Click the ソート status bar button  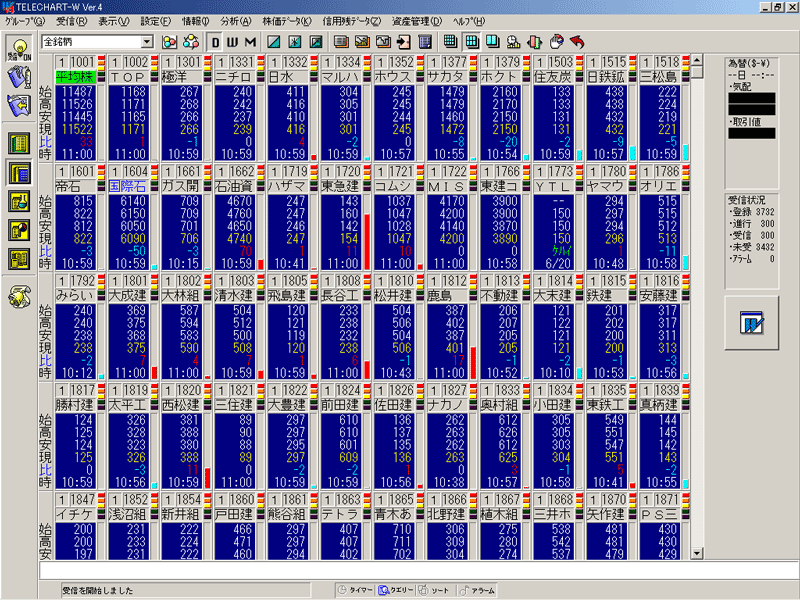pyautogui.click(x=435, y=590)
